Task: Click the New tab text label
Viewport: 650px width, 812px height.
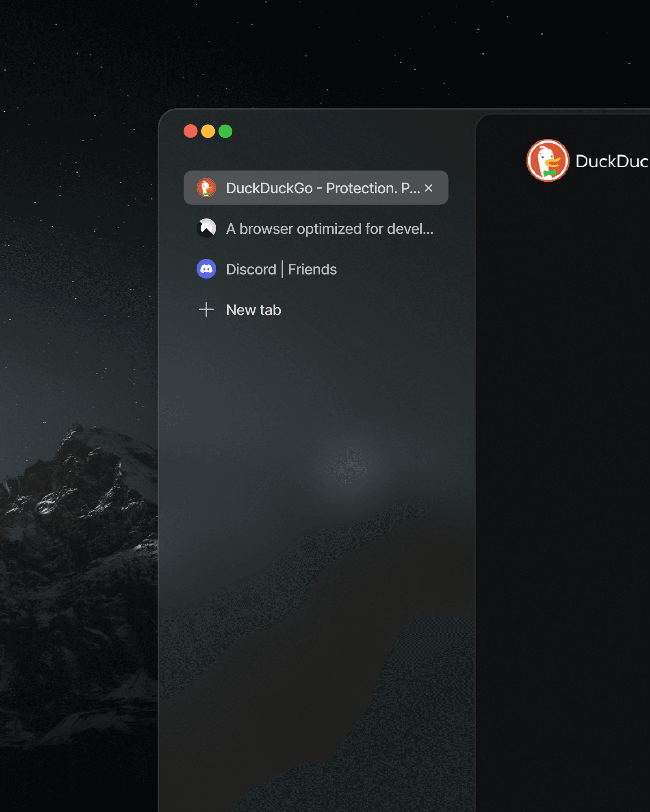Action: coord(253,310)
